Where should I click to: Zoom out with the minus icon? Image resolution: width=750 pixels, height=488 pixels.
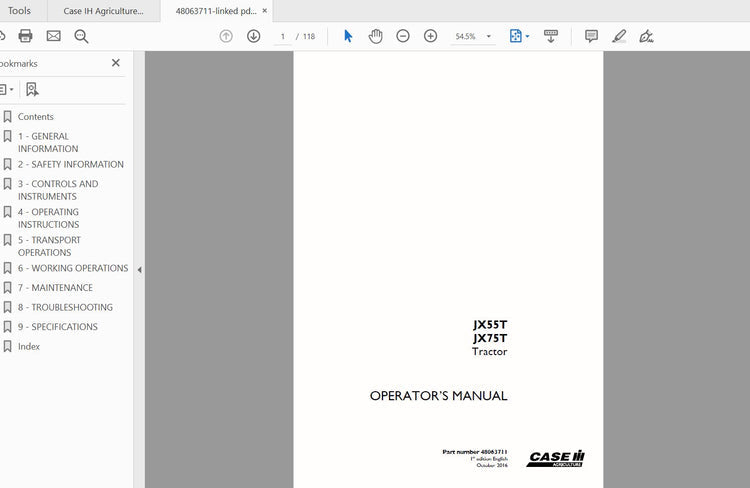tap(403, 36)
